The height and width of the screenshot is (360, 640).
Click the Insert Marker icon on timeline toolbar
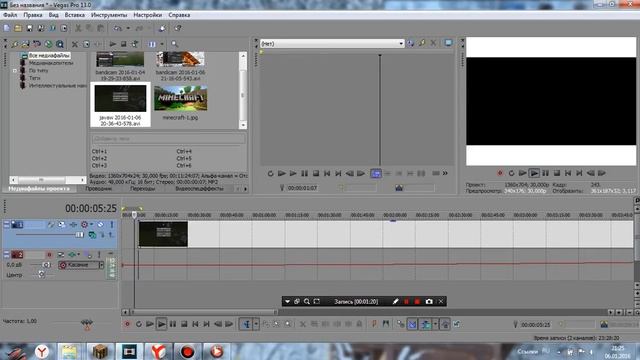point(374,324)
